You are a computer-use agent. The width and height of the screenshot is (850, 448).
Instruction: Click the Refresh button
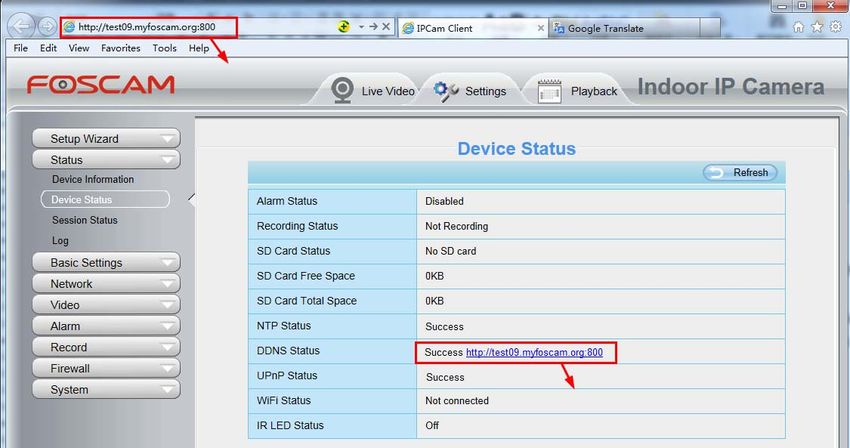point(740,172)
